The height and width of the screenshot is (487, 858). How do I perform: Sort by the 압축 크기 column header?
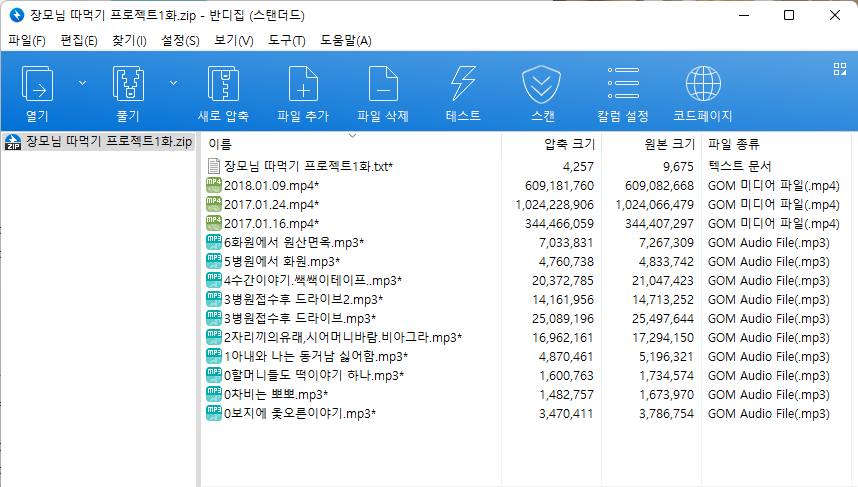568,144
